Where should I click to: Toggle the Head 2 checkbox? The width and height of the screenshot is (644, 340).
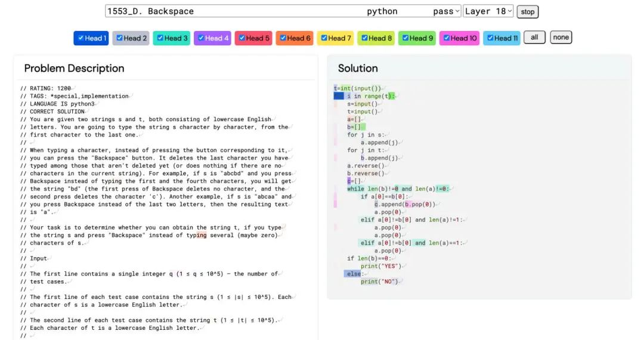point(119,38)
